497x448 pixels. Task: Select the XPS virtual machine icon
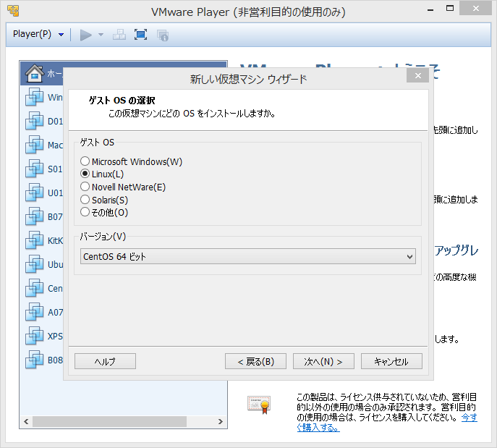[x=34, y=336]
